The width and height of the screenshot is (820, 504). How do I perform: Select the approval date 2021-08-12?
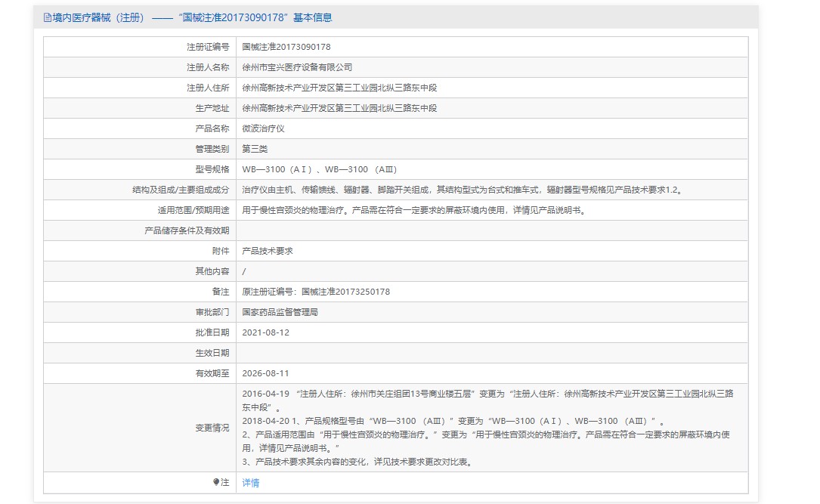265,332
